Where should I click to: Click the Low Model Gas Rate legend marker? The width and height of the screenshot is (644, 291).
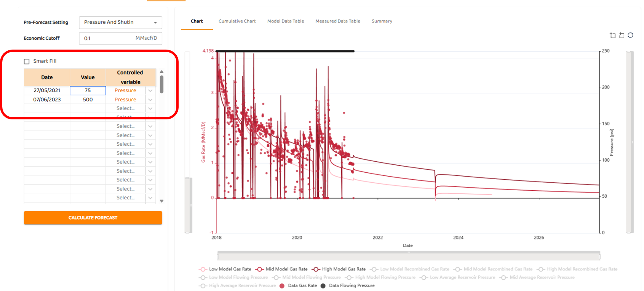tap(203, 269)
